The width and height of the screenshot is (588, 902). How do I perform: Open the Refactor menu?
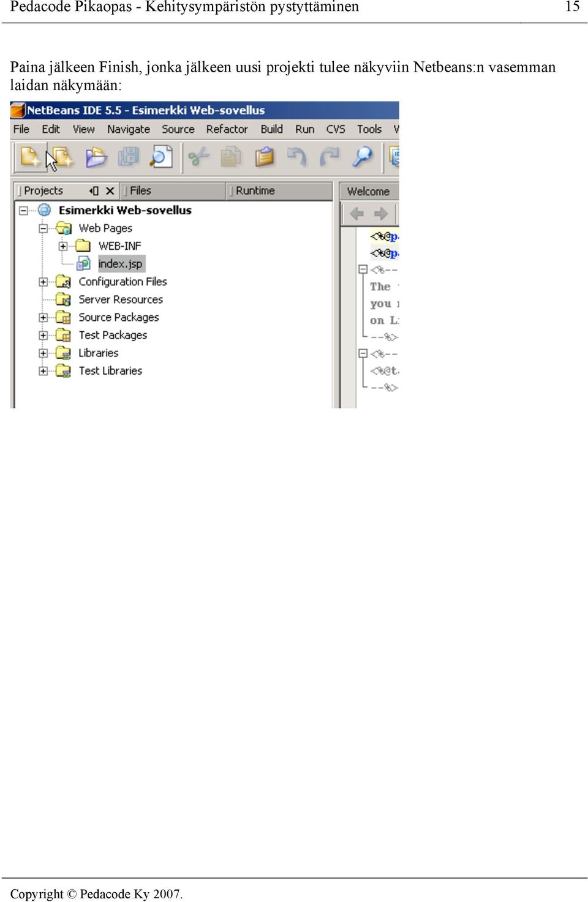click(x=227, y=129)
